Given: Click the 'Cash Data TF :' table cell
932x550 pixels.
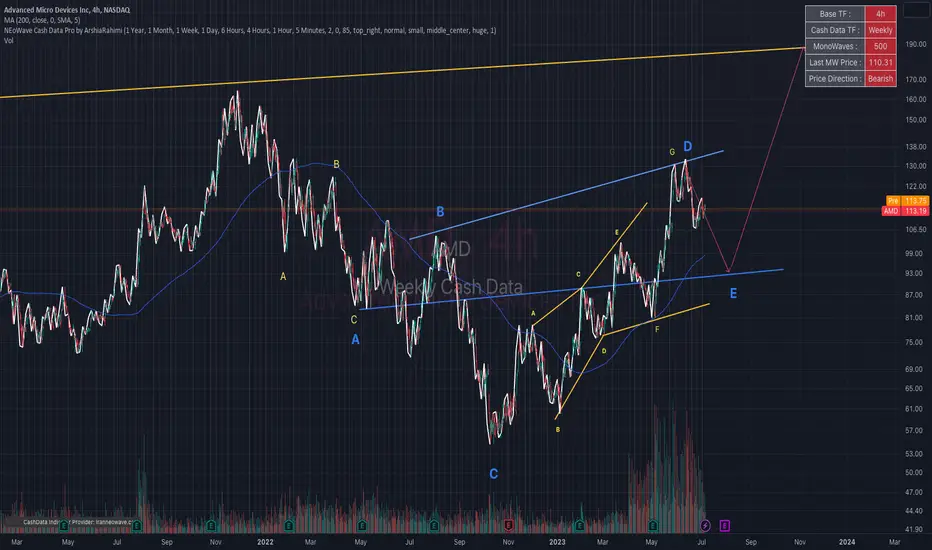Looking at the screenshot, I should click(835, 30).
